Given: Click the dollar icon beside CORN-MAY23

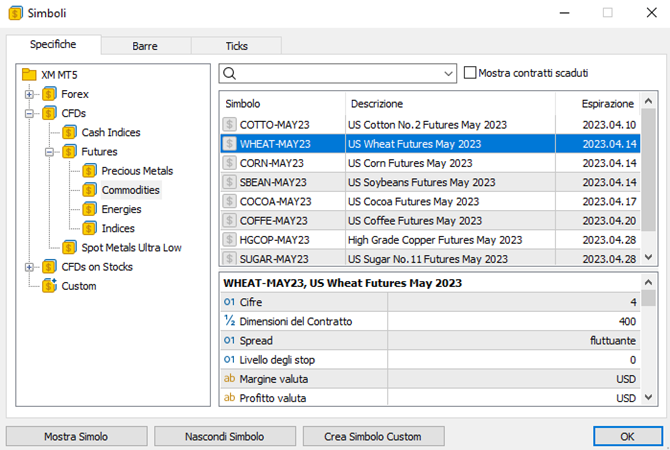Looking at the screenshot, I should click(229, 163).
